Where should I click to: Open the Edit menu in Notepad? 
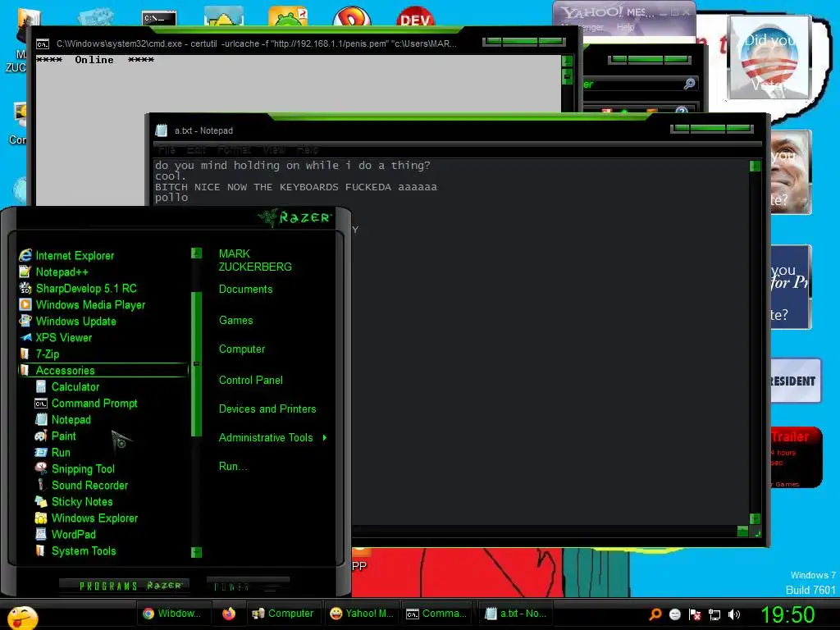tap(196, 150)
